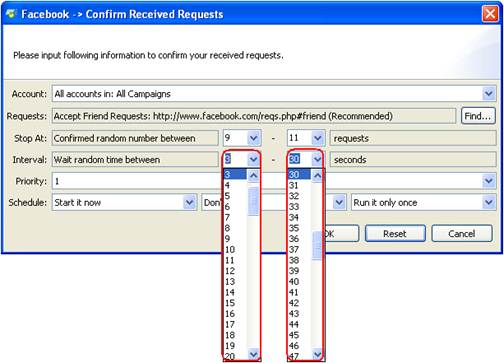
Task: Select 10 in the left interval list
Action: [x=235, y=249]
